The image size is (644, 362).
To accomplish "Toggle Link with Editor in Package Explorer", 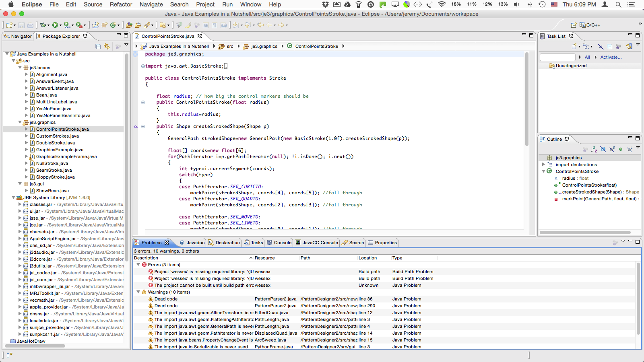I will tap(107, 46).
